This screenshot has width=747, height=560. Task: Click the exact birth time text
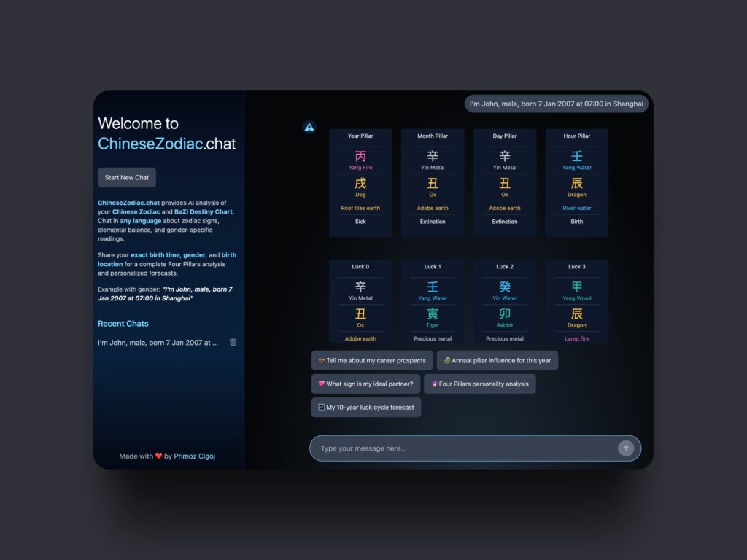point(155,255)
